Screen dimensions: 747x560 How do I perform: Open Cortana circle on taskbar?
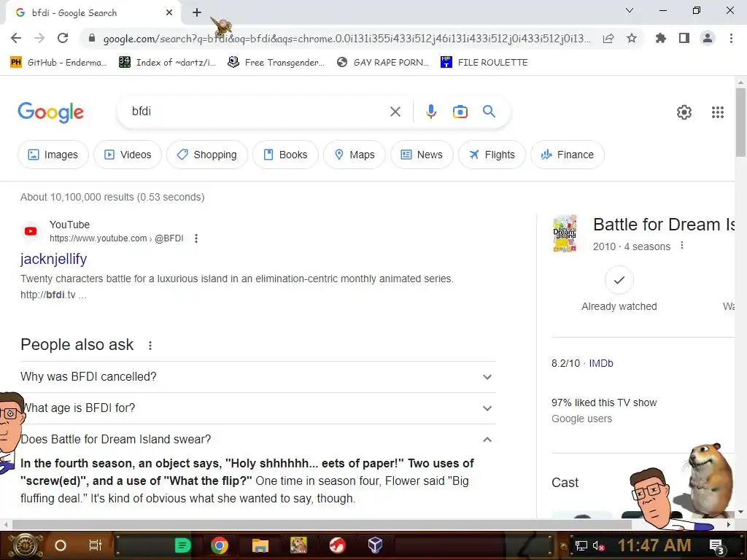(x=61, y=545)
